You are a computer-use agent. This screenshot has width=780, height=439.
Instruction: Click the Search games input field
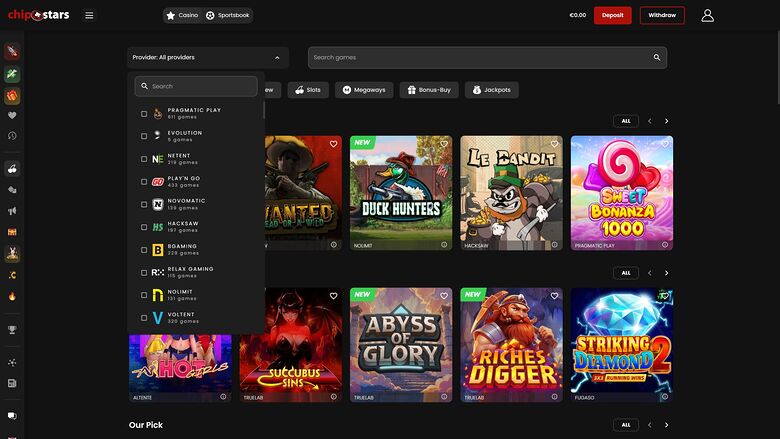pos(488,58)
